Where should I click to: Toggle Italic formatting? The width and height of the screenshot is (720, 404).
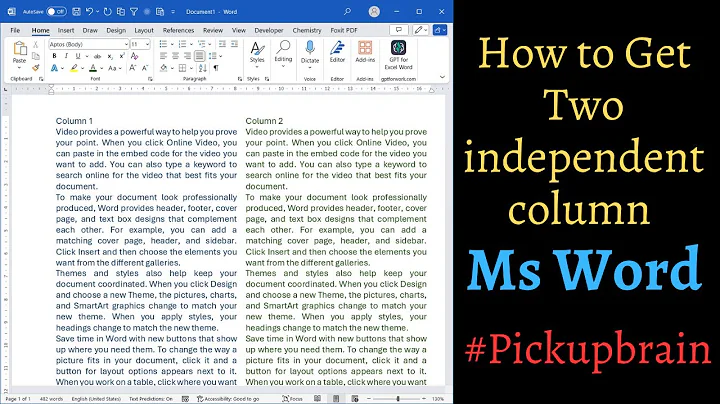(x=66, y=56)
